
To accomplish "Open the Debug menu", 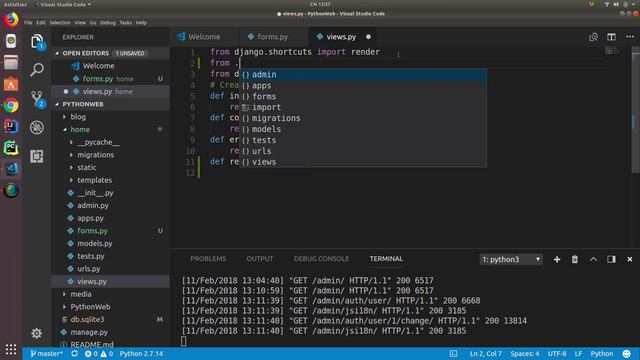I will coord(108,22).
